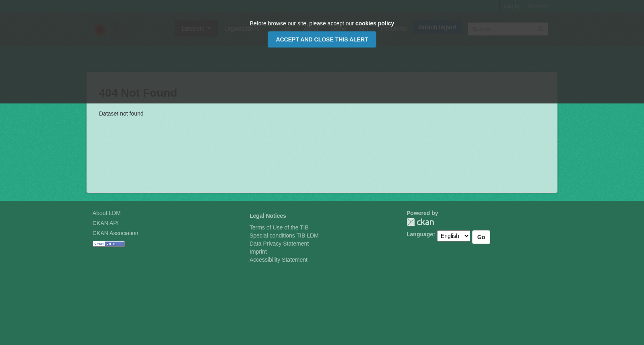This screenshot has height=345, width=644.
Task: Open the Groups menu item
Action: point(281,29)
